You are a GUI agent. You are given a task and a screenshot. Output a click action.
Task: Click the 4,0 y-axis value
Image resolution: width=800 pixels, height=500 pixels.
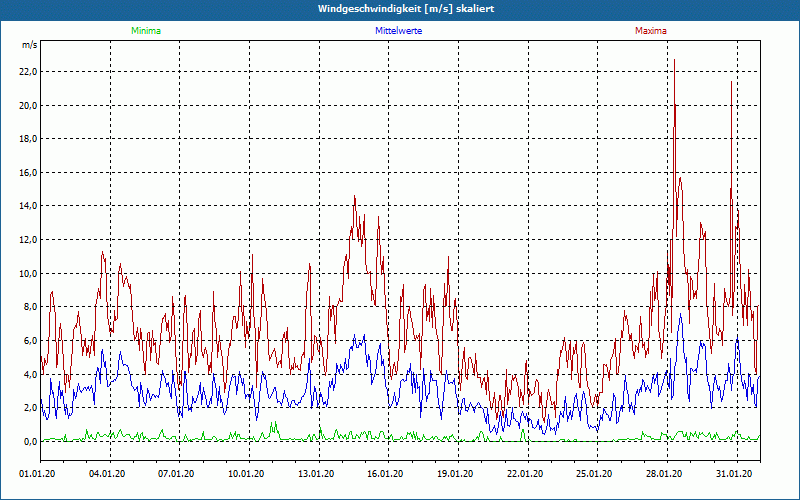[x=31, y=374]
